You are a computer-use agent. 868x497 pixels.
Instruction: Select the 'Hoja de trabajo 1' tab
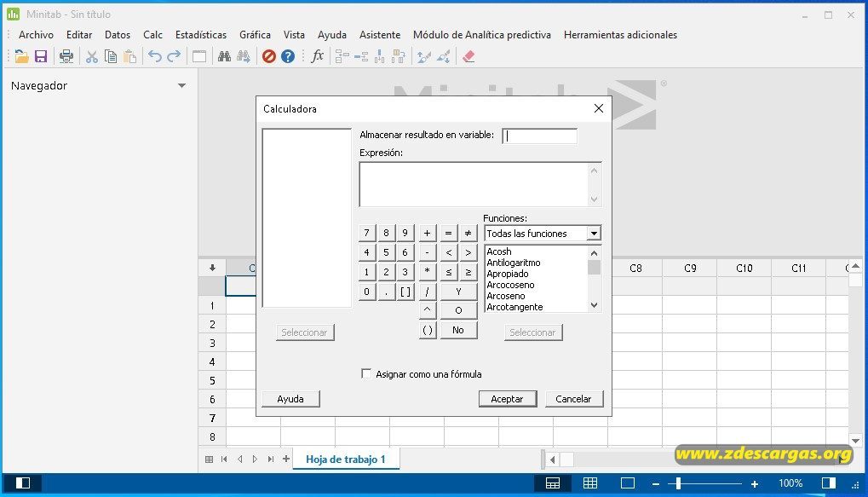(346, 459)
